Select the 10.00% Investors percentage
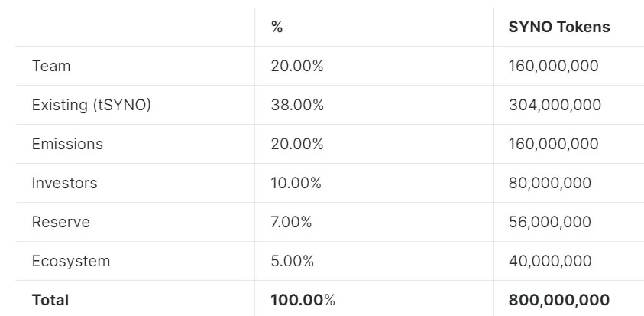The image size is (644, 316). [x=296, y=183]
